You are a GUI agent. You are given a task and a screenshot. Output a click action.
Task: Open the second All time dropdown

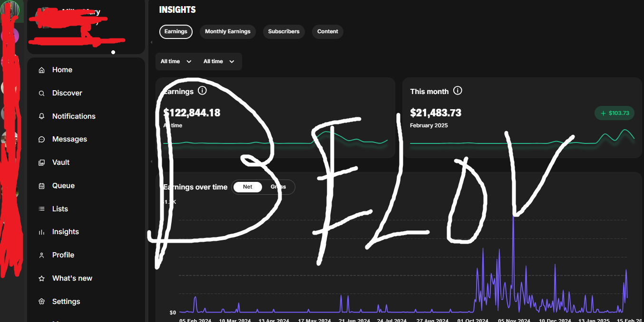219,62
